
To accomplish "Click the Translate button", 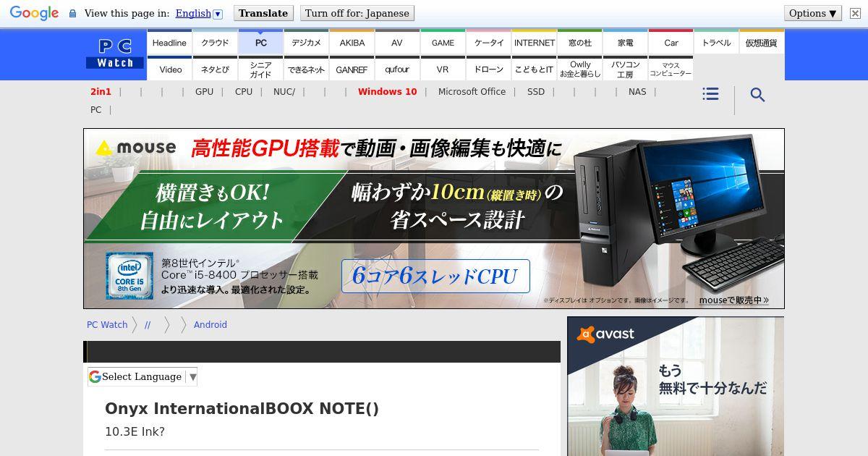I will (x=263, y=13).
